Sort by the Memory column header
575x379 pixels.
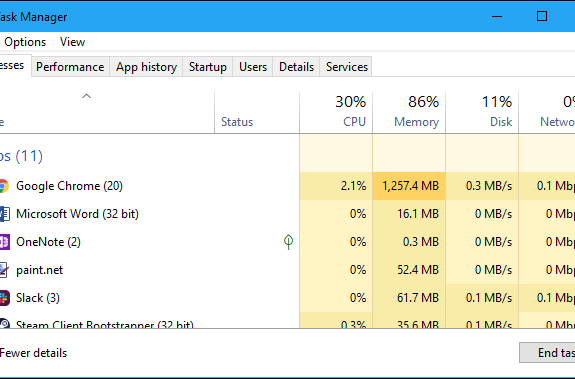(x=409, y=113)
